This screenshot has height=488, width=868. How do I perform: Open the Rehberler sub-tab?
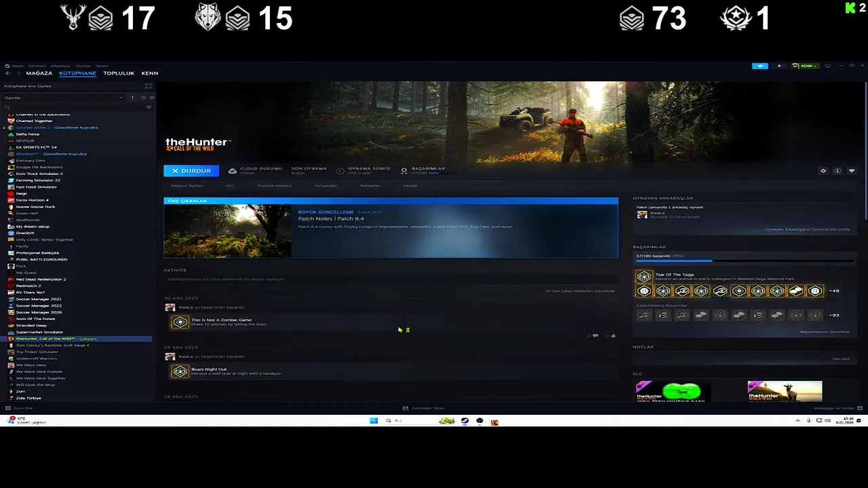(x=370, y=186)
